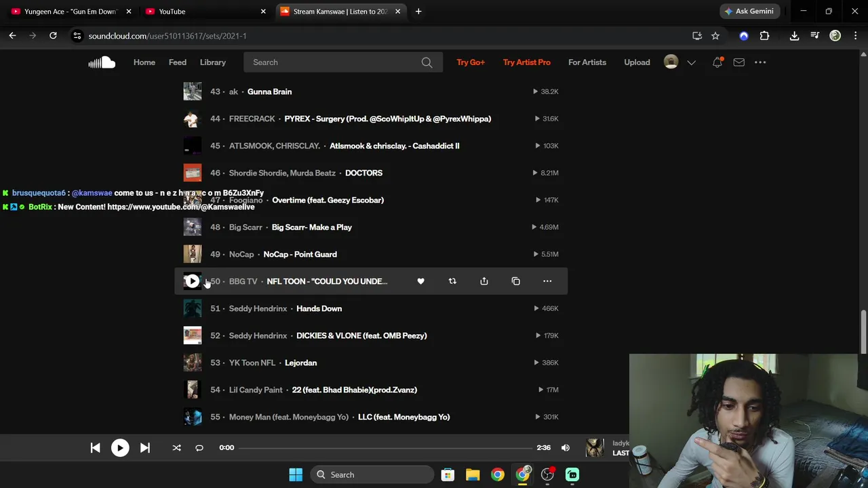Open the Gunna Brain track
Image resolution: width=868 pixels, height=488 pixels.
[269, 91]
